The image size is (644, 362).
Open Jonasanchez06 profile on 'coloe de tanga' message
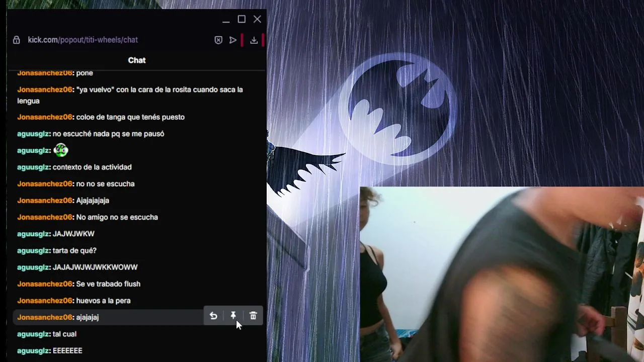pos(45,117)
